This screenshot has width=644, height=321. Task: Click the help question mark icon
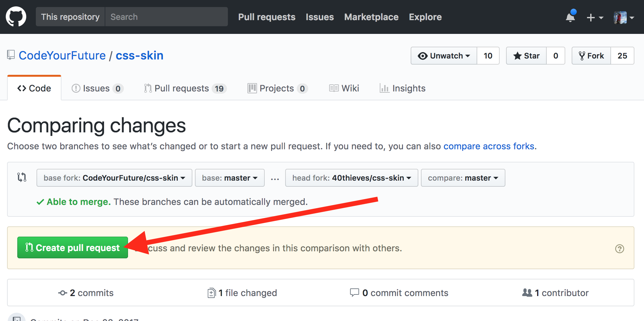pyautogui.click(x=619, y=248)
